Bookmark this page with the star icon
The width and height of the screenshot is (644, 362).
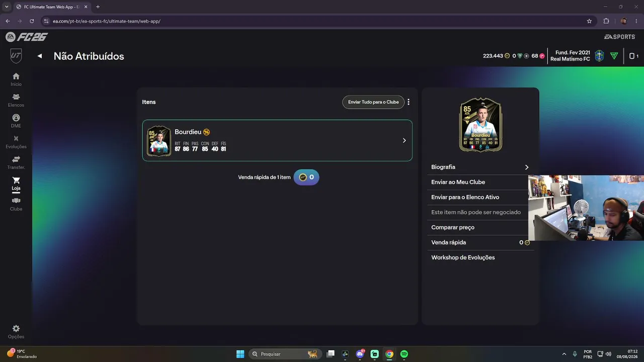589,21
